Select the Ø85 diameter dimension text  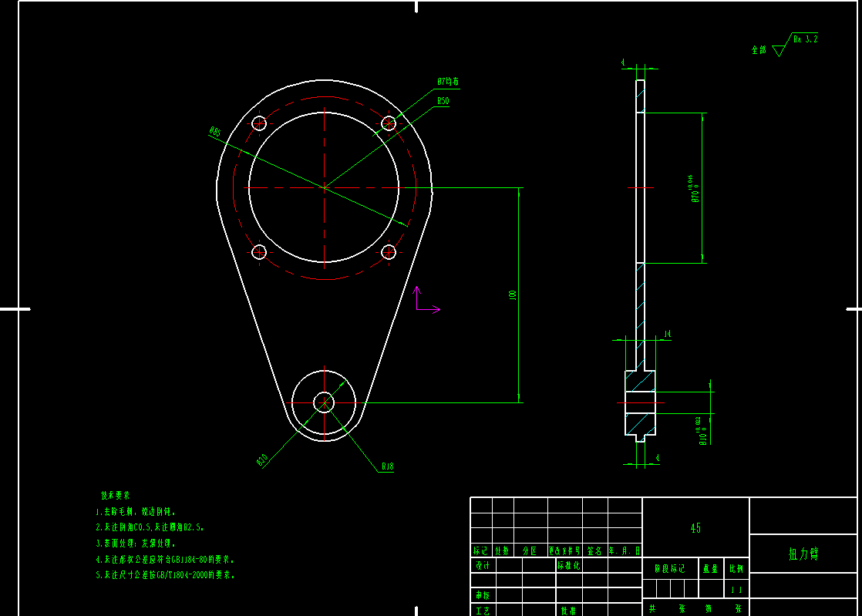pos(215,132)
